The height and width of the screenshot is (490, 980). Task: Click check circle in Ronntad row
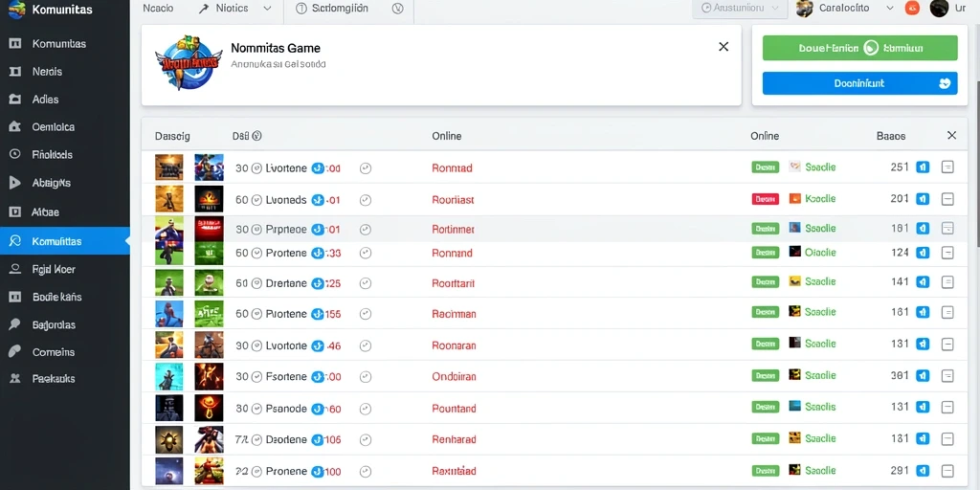coord(366,168)
